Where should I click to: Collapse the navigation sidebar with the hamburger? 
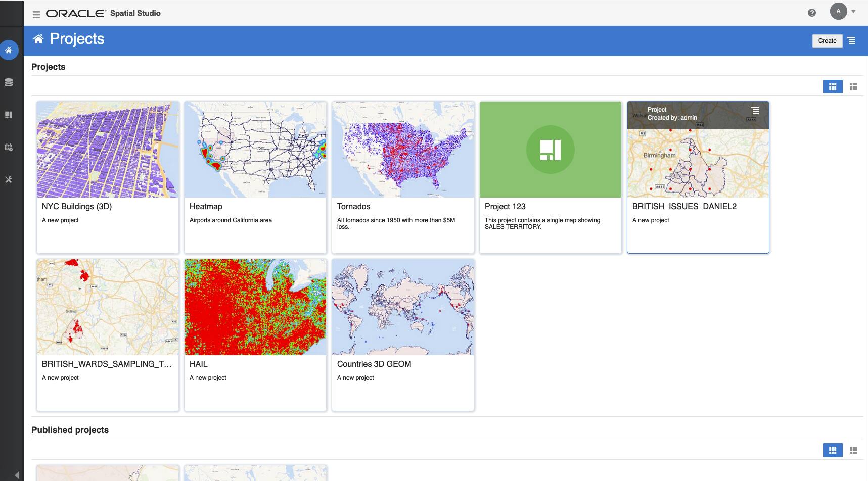coord(36,14)
